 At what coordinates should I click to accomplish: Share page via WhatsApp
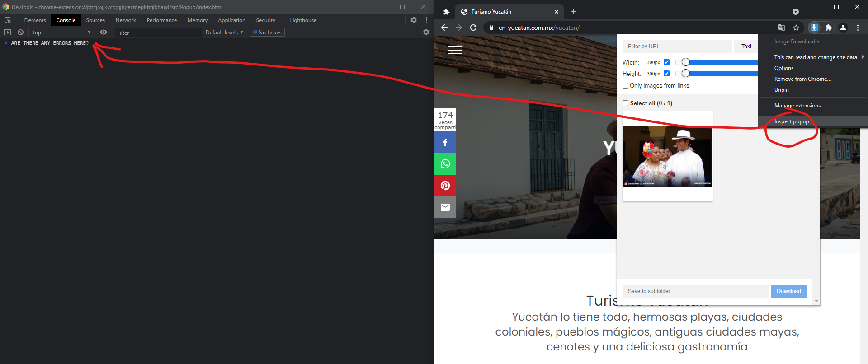coord(445,164)
